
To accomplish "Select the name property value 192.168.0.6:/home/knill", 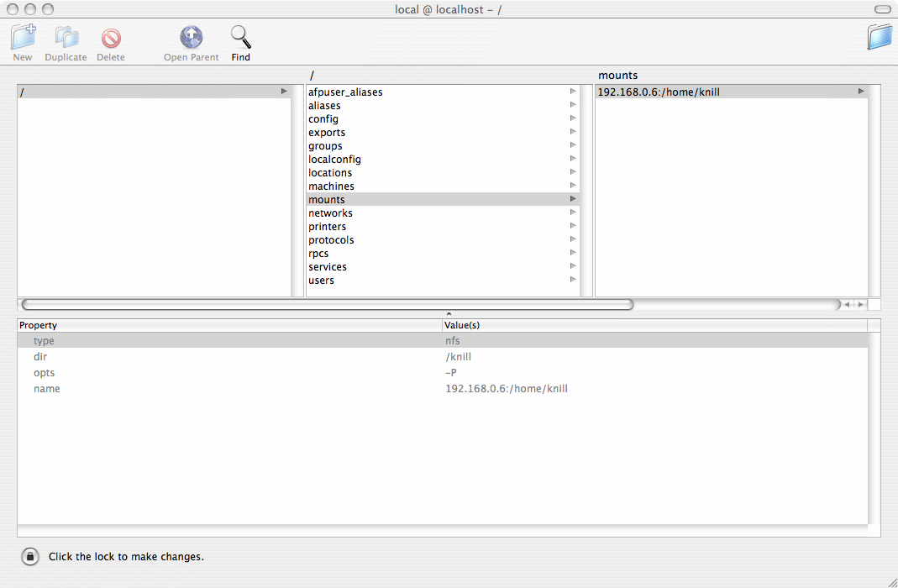I will (x=507, y=389).
